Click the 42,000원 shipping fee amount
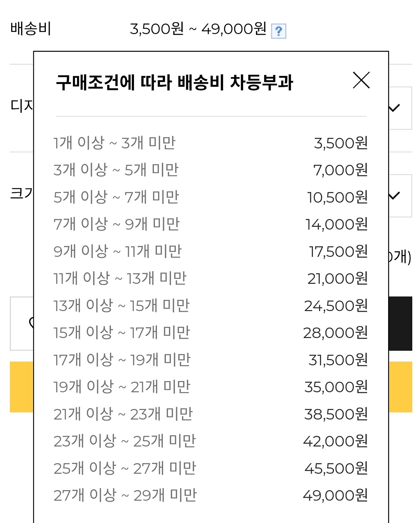This screenshot has height=523, width=420. click(x=335, y=441)
